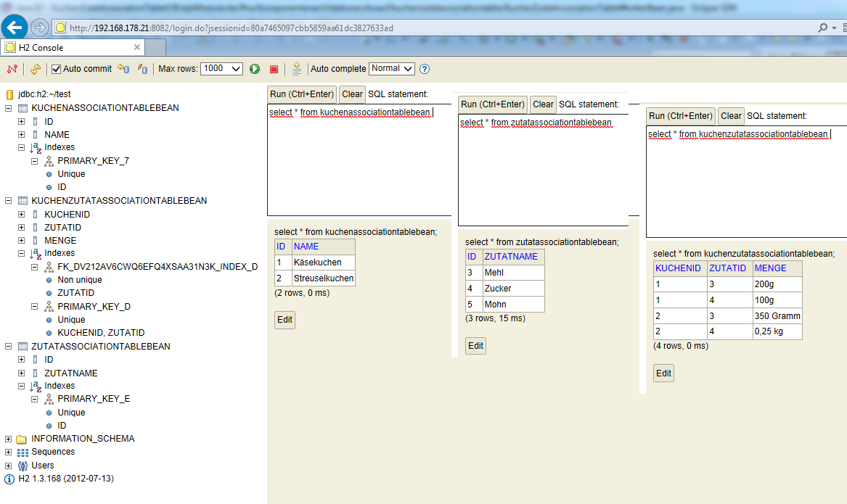Screen dimensions: 847x504
Task: Click the Streuselkuchen cell
Action: point(323,278)
